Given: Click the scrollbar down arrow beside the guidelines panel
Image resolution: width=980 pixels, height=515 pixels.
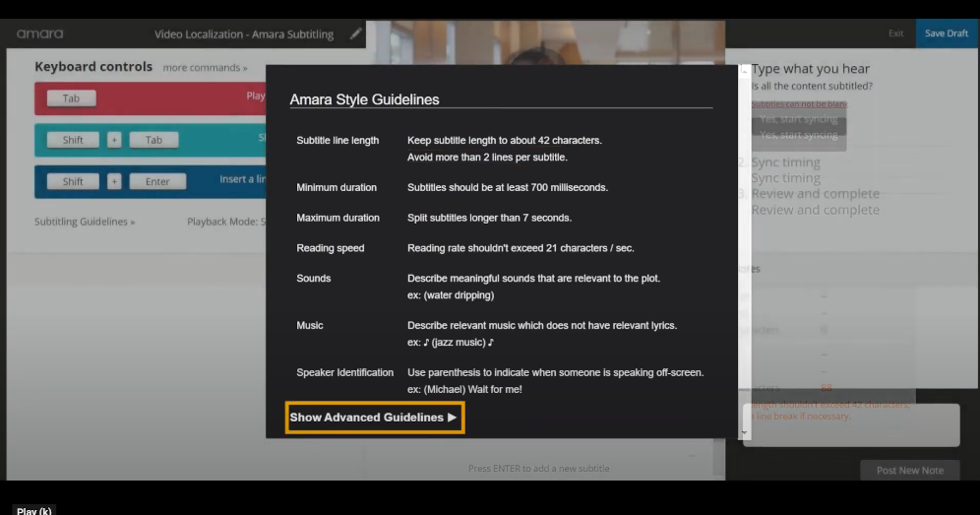Looking at the screenshot, I should tap(745, 432).
